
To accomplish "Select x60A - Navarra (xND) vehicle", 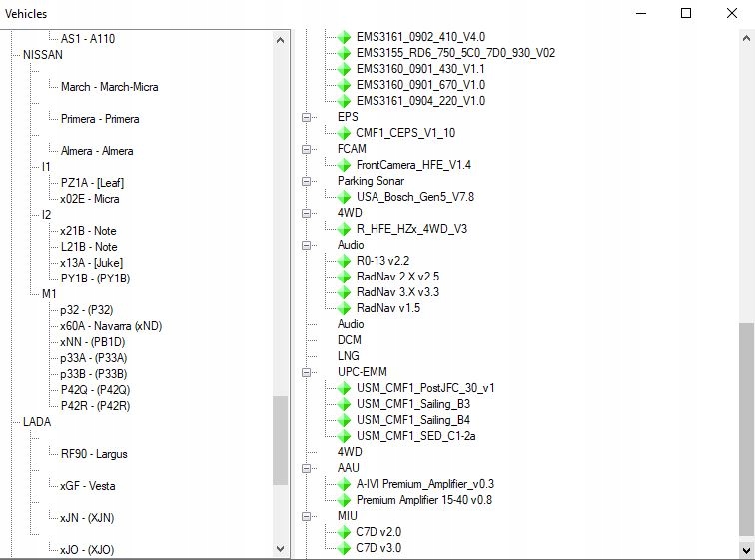I will click(x=111, y=326).
